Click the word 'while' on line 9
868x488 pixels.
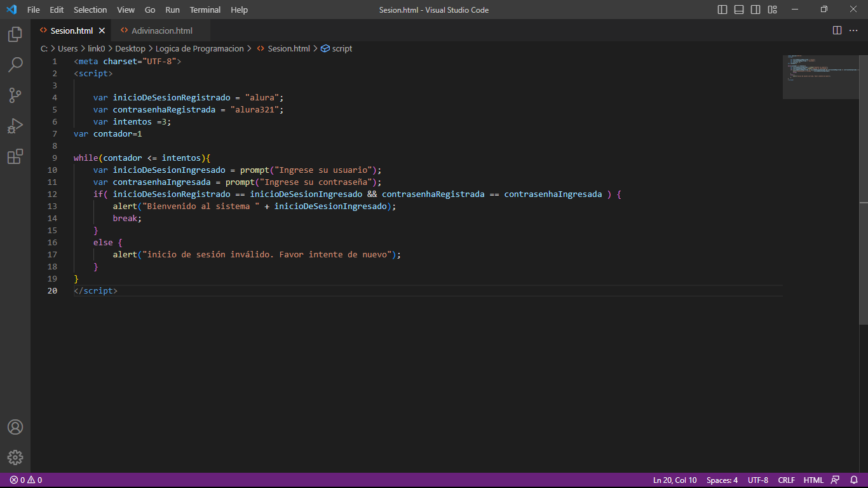(86, 158)
